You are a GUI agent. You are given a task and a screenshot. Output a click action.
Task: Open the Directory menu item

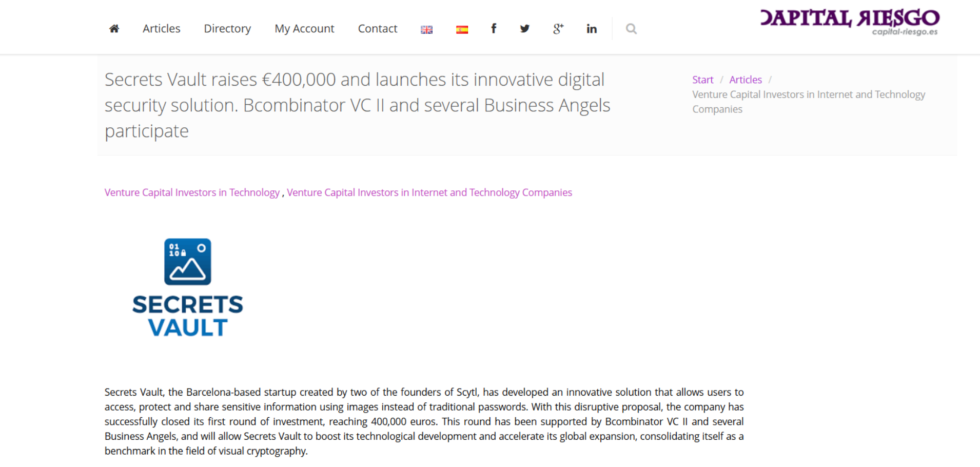[x=227, y=29]
